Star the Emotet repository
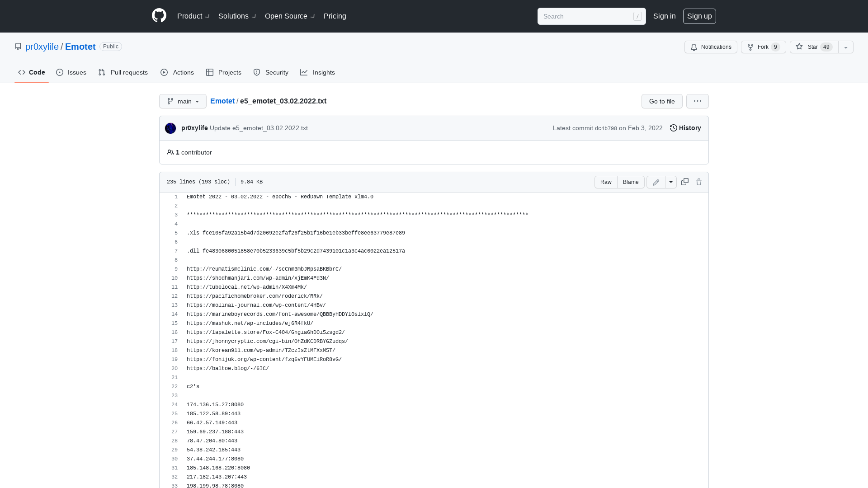868x488 pixels. coord(814,47)
